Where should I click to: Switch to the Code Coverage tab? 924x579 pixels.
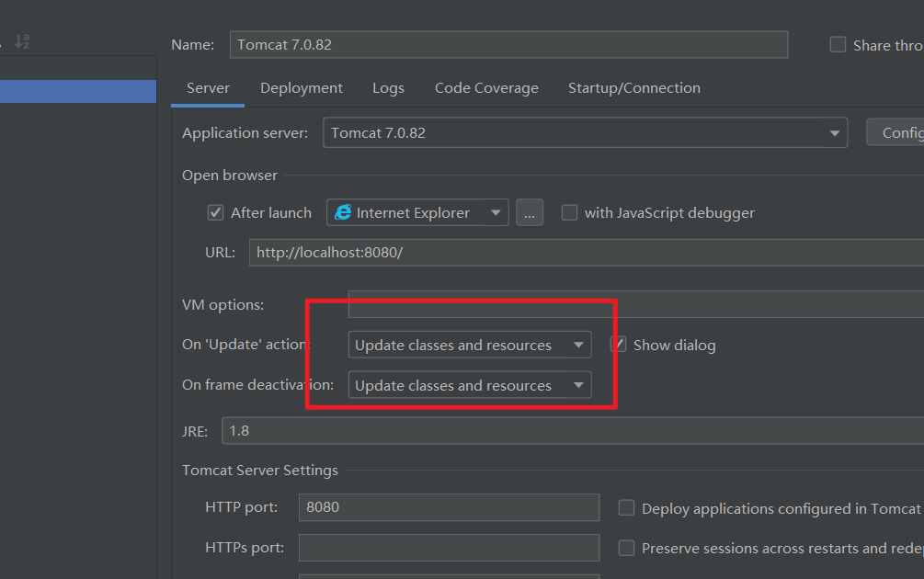point(486,88)
